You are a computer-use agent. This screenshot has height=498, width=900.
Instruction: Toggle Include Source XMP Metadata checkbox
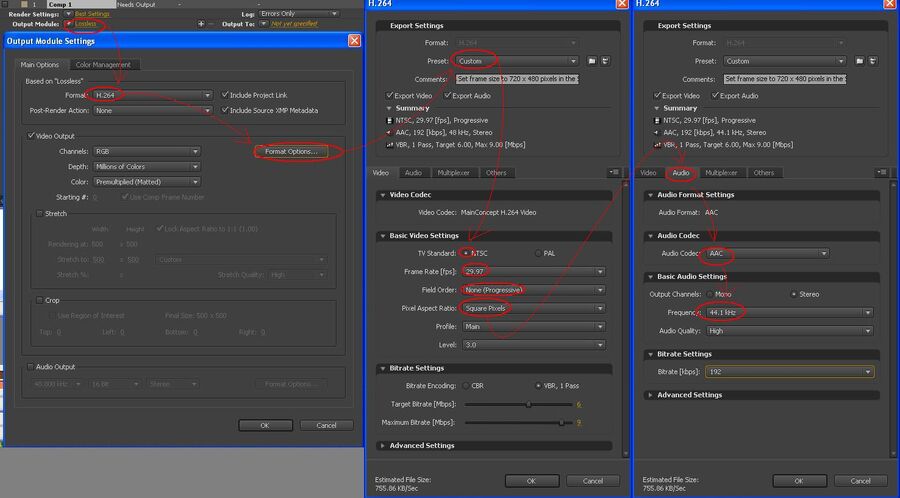[224, 110]
